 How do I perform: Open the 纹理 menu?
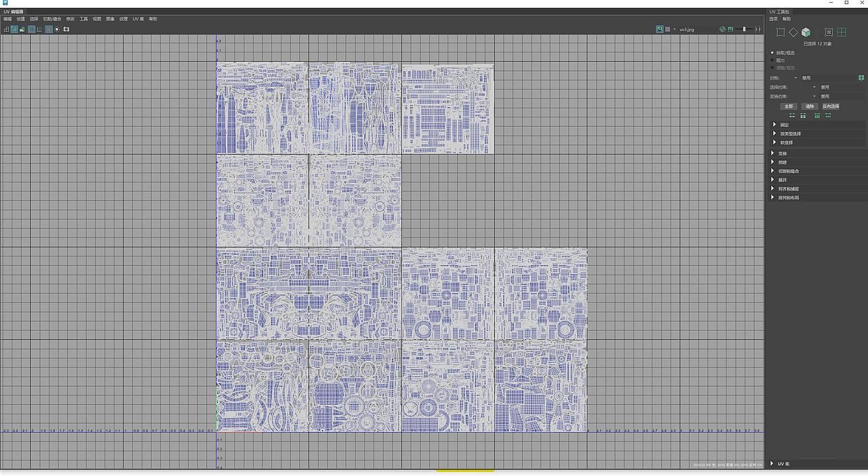pos(123,19)
